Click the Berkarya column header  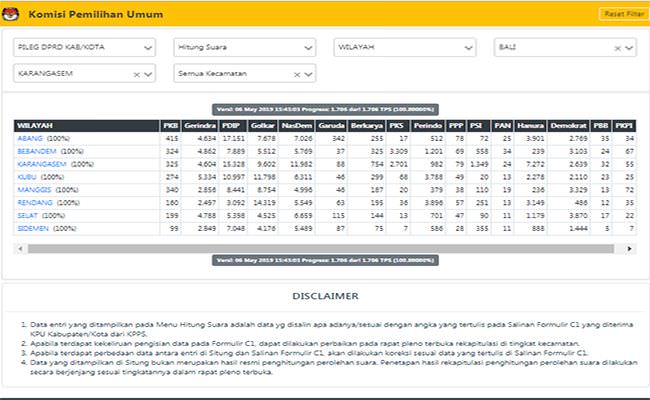(x=366, y=126)
